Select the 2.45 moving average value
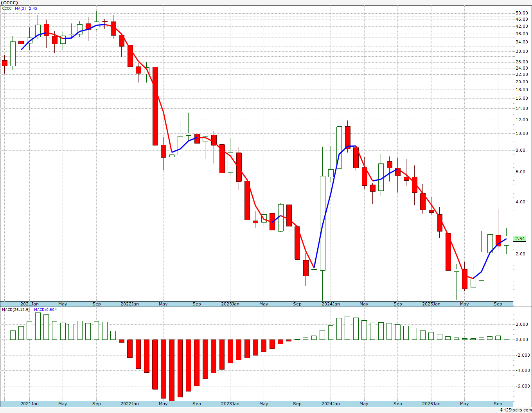 pos(33,8)
